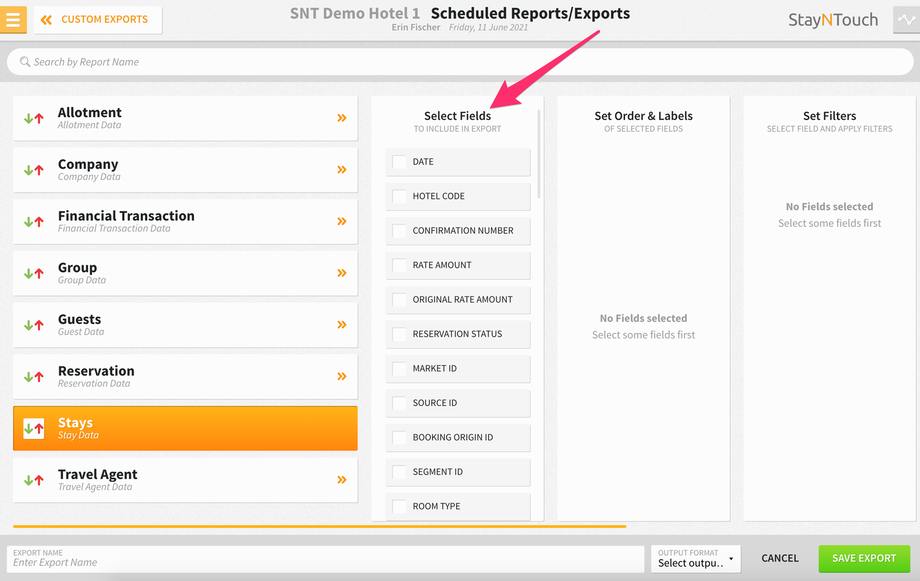
Task: Check the DATE field checkbox
Action: click(399, 162)
